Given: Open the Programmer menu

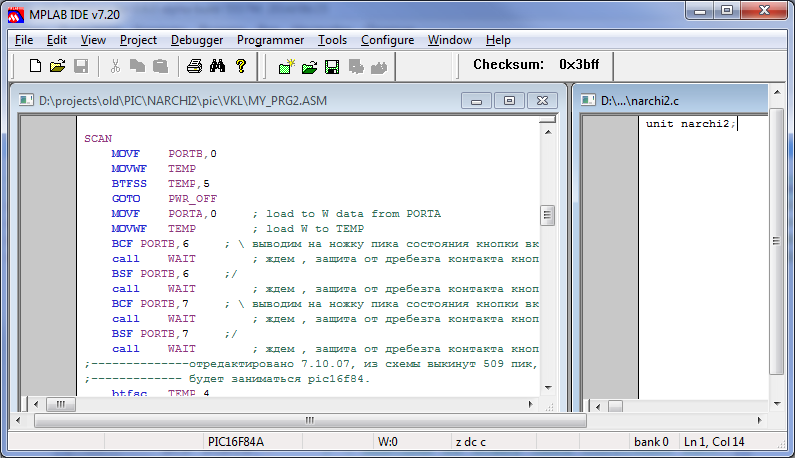Looking at the screenshot, I should [270, 40].
